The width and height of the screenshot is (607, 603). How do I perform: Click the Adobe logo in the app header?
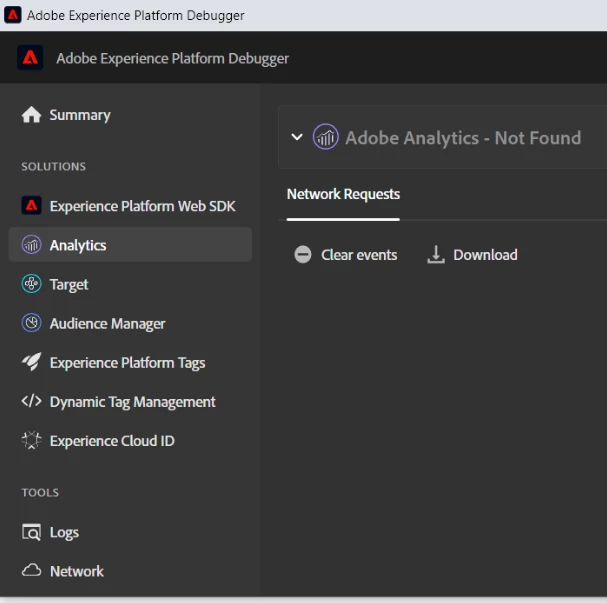coord(30,58)
